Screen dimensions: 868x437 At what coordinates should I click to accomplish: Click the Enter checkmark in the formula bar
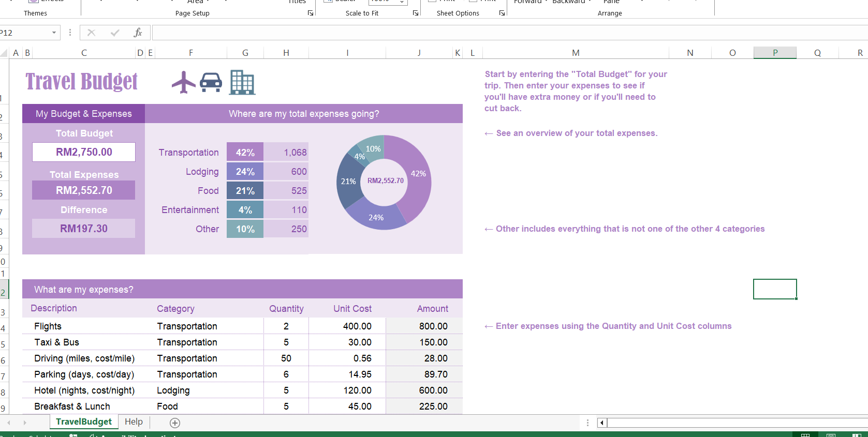point(115,33)
